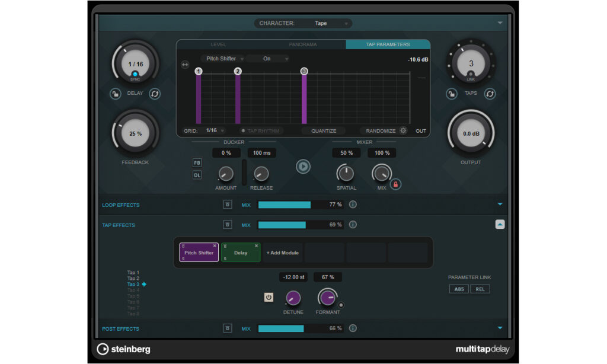
Task: Expand the Post Effects section
Action: [x=500, y=328]
